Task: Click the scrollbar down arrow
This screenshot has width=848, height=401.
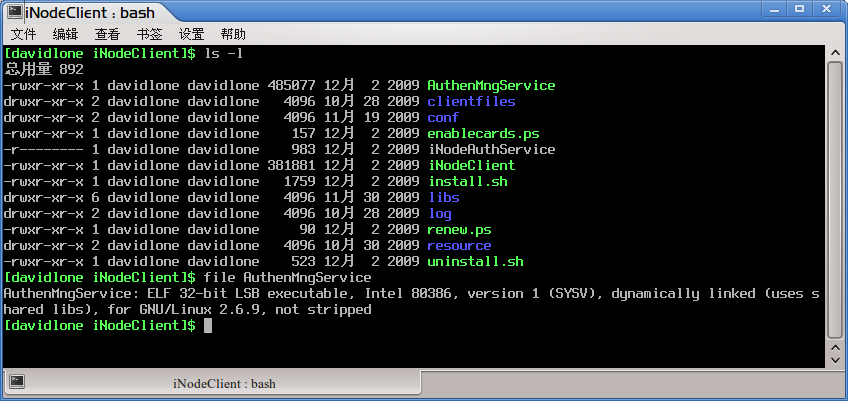Action: tap(837, 360)
